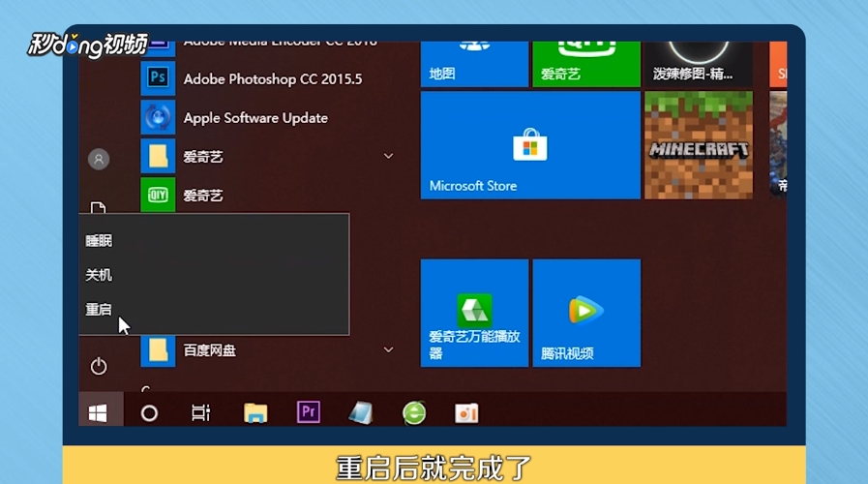This screenshot has height=484, width=868.
Task: Open the Microsoft Store tile
Action: click(x=530, y=145)
